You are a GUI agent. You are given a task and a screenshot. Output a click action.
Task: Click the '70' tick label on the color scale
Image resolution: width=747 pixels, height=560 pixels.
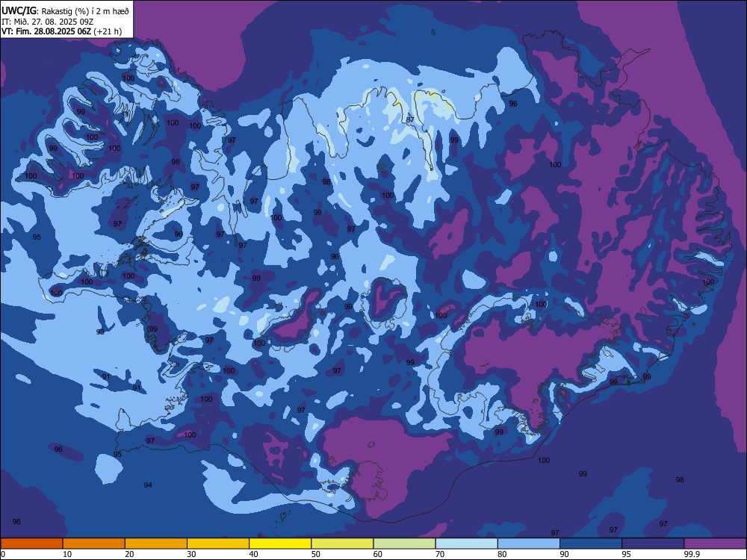click(440, 554)
